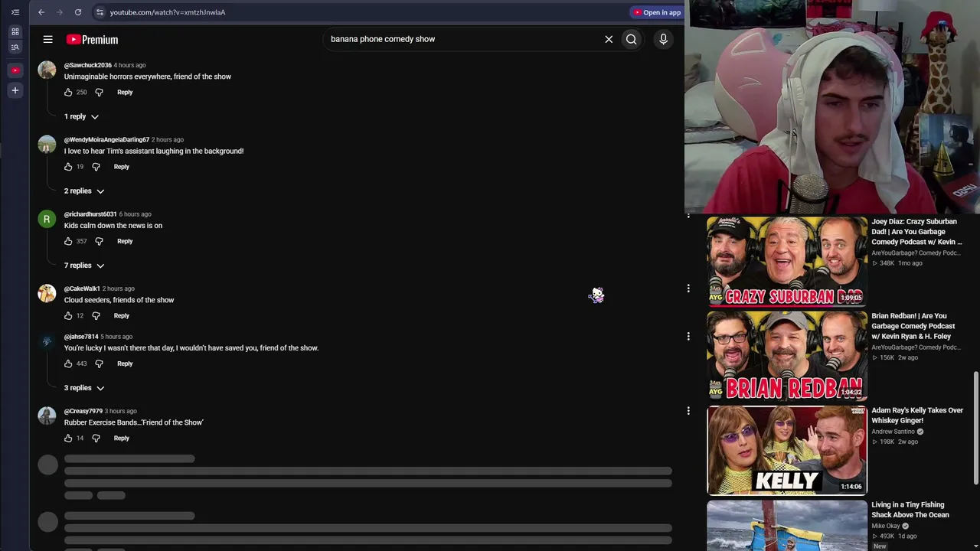Click 'Kids calm down the news is on' text

point(113,226)
